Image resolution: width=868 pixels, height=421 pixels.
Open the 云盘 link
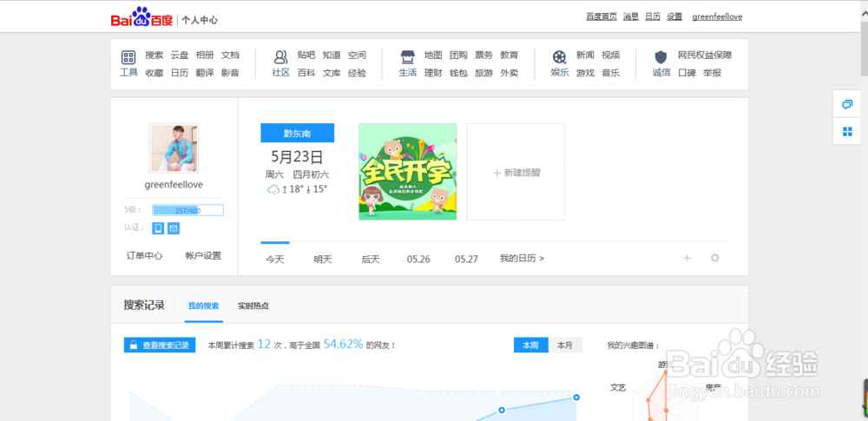click(180, 55)
